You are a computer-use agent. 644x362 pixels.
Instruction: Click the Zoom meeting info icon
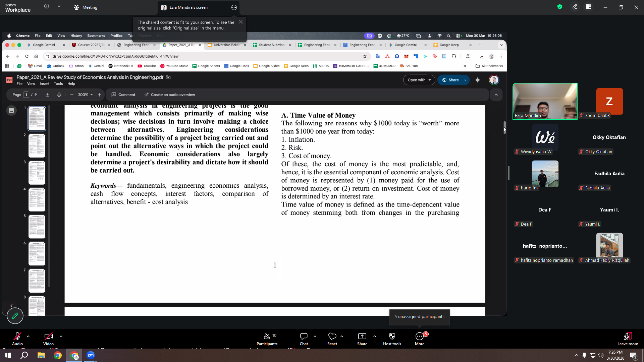click(47, 6)
